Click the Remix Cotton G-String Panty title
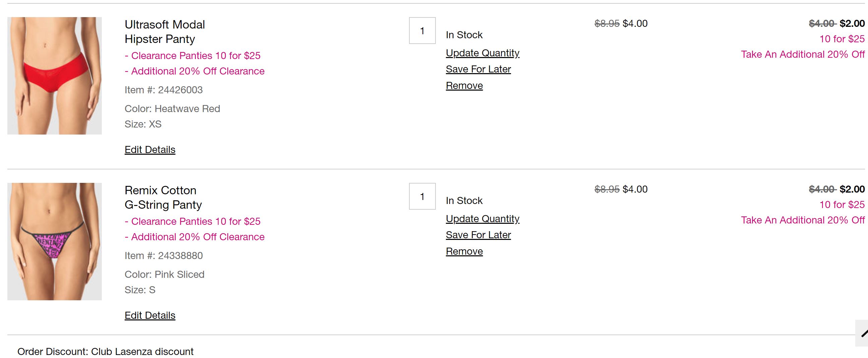868x358 pixels. [163, 197]
